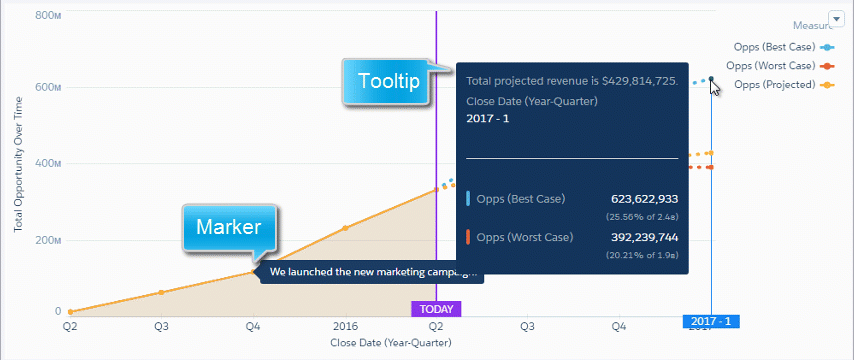This screenshot has width=854, height=360.
Task: Click the Best Case data point at 2017
Action: (x=711, y=79)
